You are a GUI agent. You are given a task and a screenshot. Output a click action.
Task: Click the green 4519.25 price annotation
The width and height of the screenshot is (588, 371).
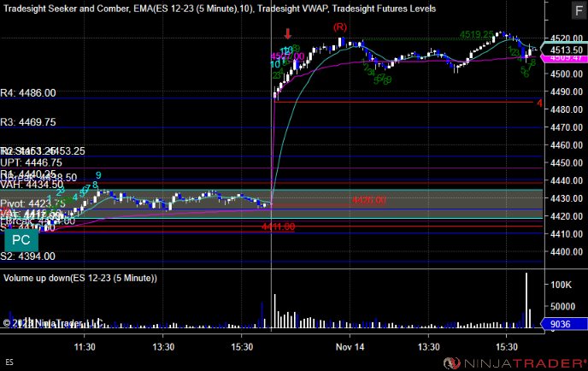pos(477,34)
